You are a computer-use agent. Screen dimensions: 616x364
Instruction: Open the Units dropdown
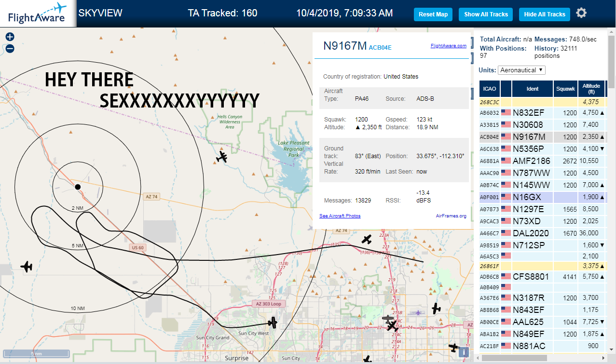pos(521,70)
